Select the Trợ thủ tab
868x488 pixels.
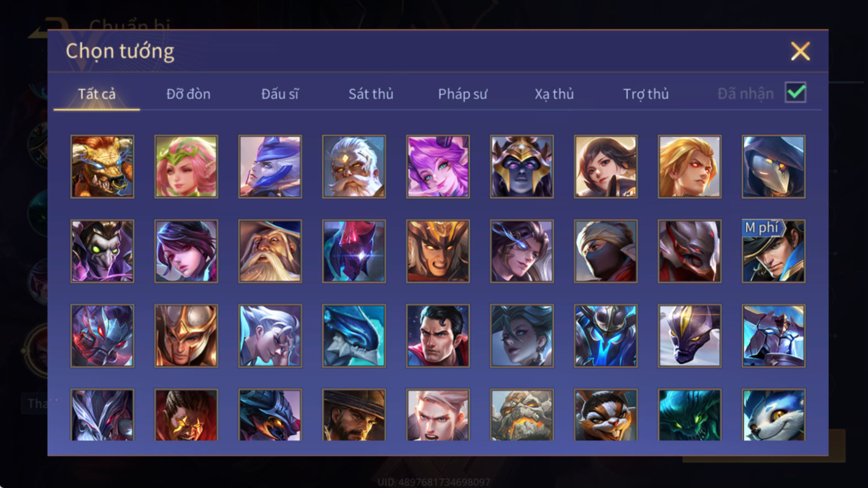646,94
